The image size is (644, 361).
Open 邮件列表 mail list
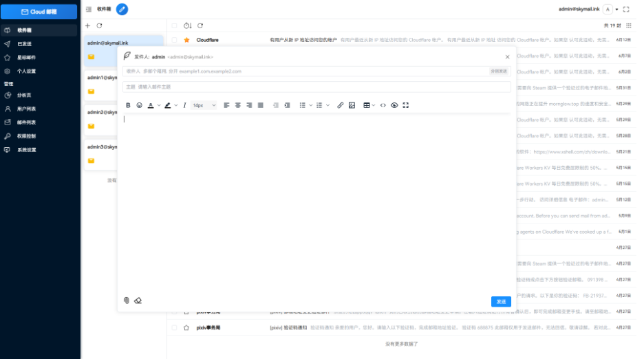tap(39, 124)
